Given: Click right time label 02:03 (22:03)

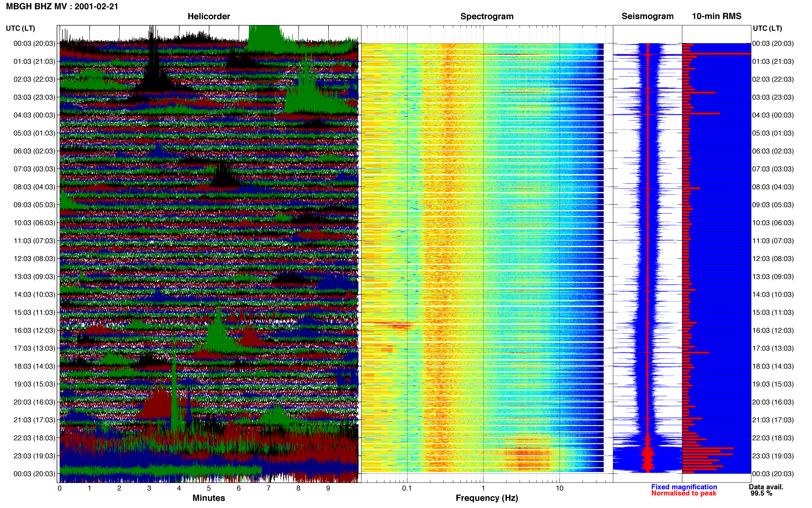Looking at the screenshot, I should pyautogui.click(x=773, y=79).
